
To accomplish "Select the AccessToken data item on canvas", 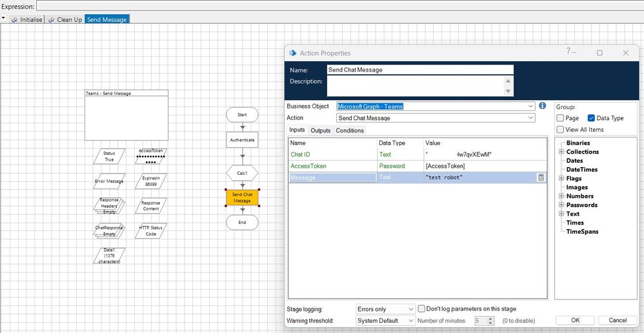I will [150, 156].
